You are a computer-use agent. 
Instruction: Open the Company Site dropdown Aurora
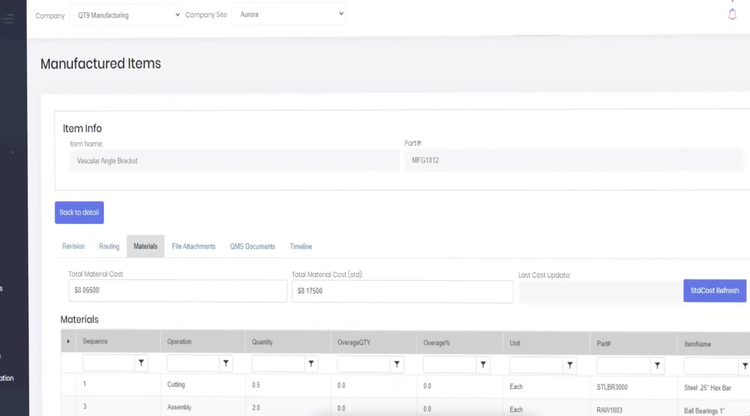tap(288, 14)
